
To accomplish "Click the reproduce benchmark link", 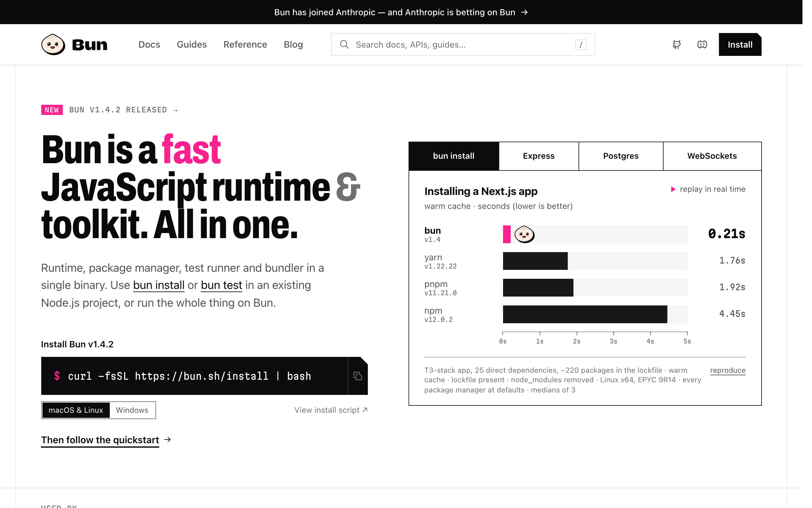I will 728,370.
